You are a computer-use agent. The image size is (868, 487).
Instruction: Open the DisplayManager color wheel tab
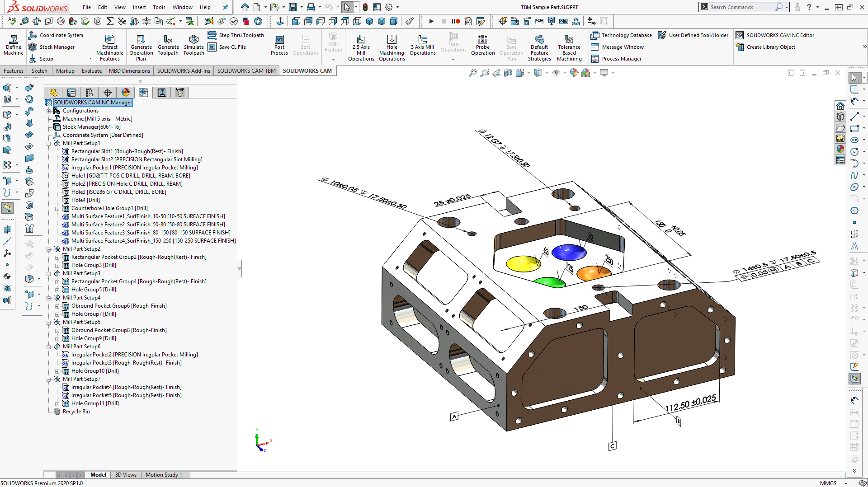(125, 93)
